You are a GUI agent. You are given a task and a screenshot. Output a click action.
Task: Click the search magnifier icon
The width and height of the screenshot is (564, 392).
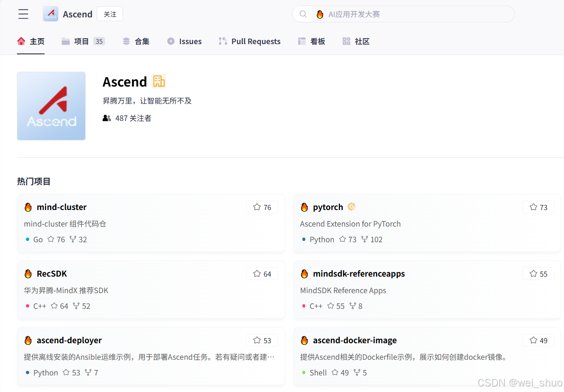(x=303, y=14)
